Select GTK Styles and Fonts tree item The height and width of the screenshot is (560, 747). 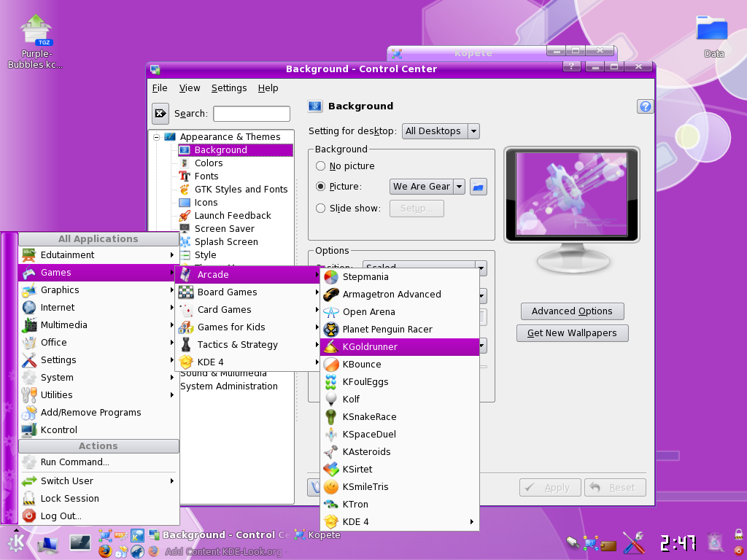[241, 190]
